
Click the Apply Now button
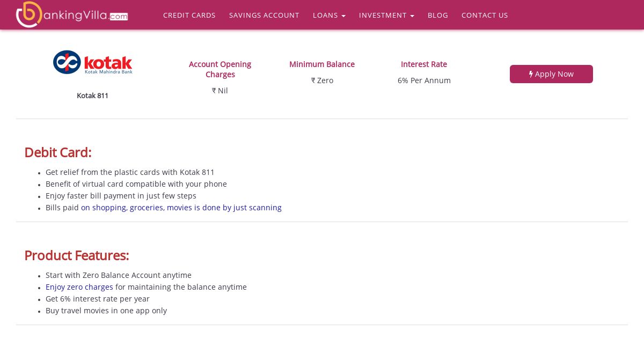[x=551, y=74]
